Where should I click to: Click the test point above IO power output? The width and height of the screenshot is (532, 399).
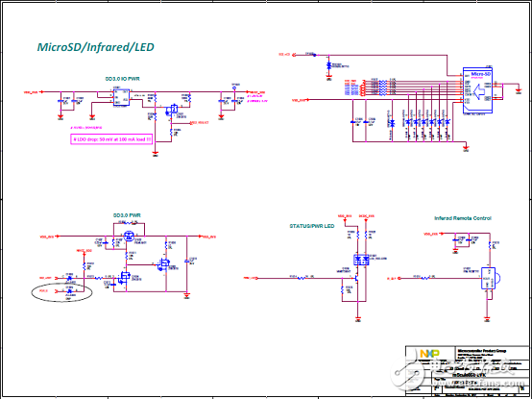point(233,88)
